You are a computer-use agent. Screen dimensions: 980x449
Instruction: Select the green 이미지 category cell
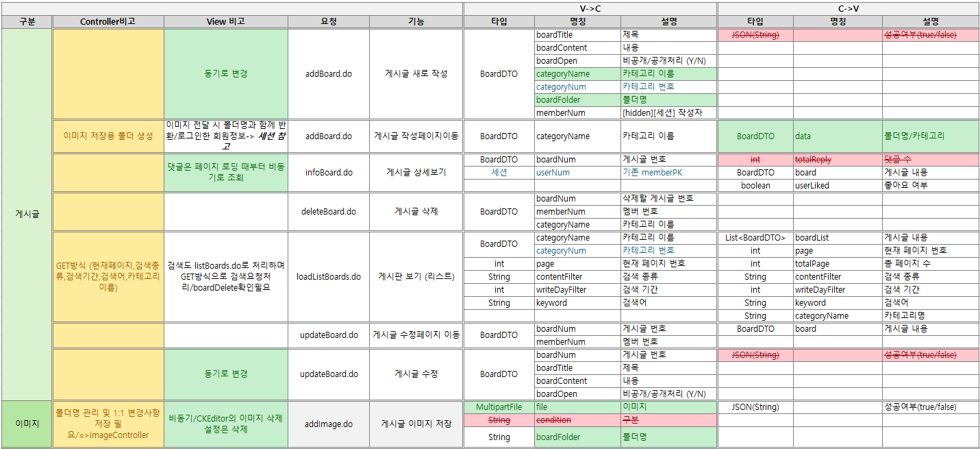(27, 424)
